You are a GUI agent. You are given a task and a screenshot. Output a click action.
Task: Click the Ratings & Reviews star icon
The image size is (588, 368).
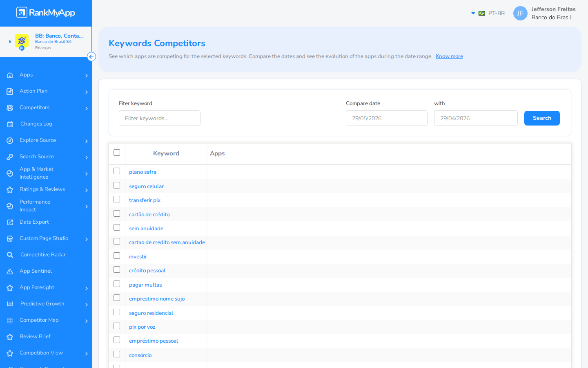pos(10,190)
